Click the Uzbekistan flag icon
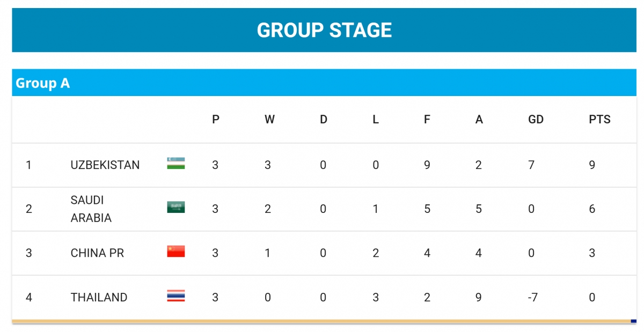This screenshot has height=332, width=644. click(x=176, y=164)
